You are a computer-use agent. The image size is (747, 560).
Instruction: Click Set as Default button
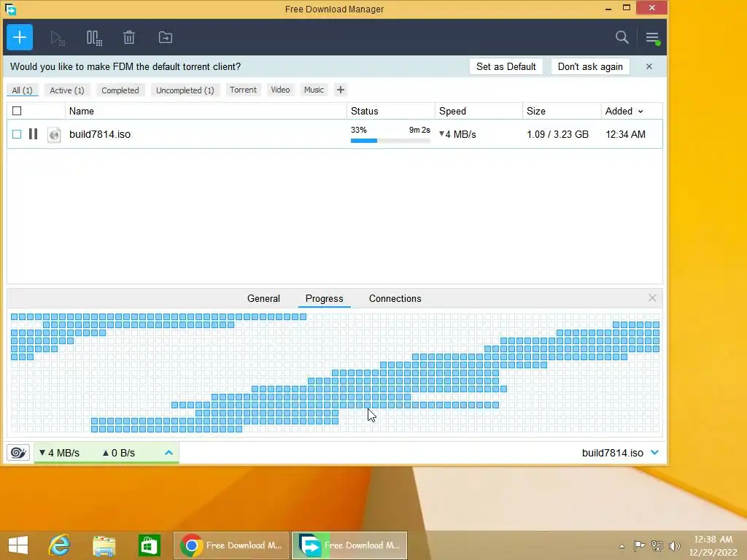506,66
